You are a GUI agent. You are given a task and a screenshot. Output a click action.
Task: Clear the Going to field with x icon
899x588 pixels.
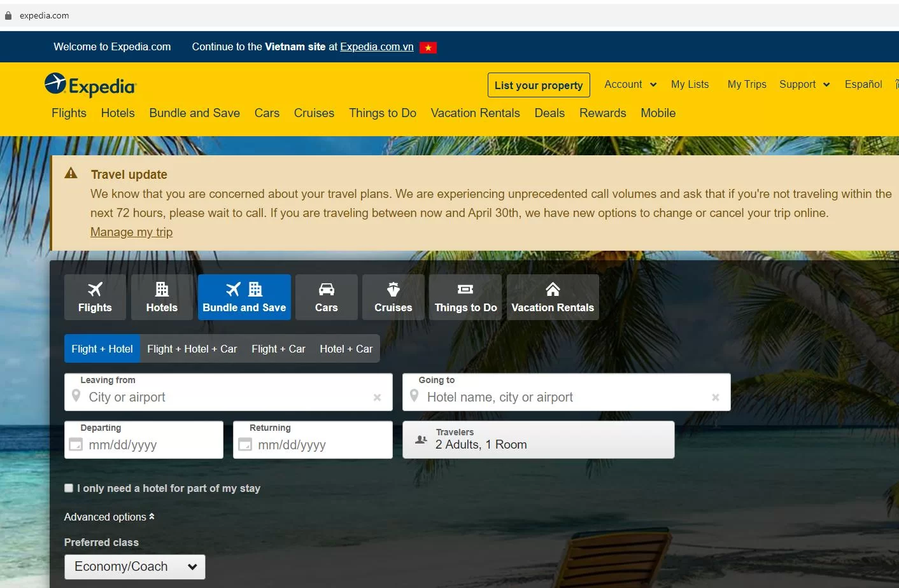[x=716, y=398]
